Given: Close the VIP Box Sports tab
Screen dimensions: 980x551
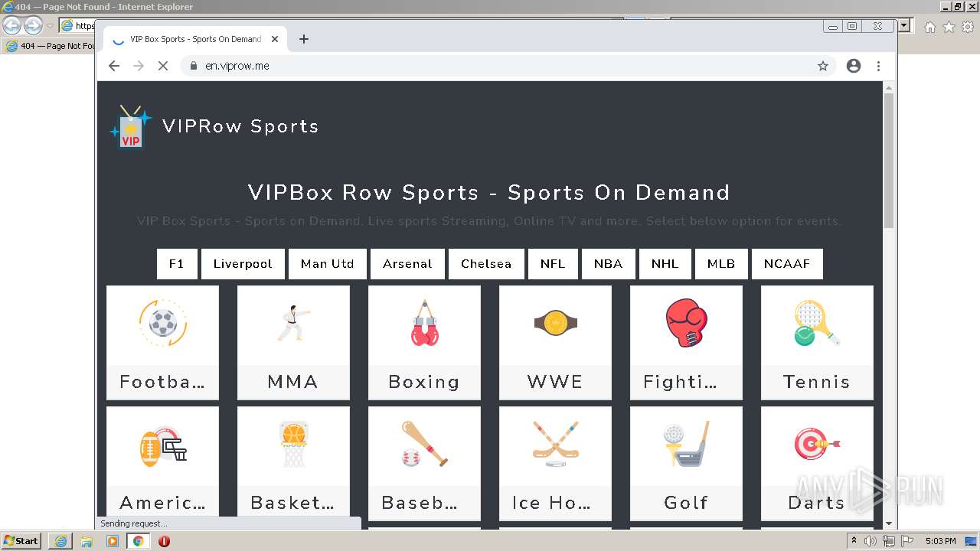Looking at the screenshot, I should pos(275,39).
